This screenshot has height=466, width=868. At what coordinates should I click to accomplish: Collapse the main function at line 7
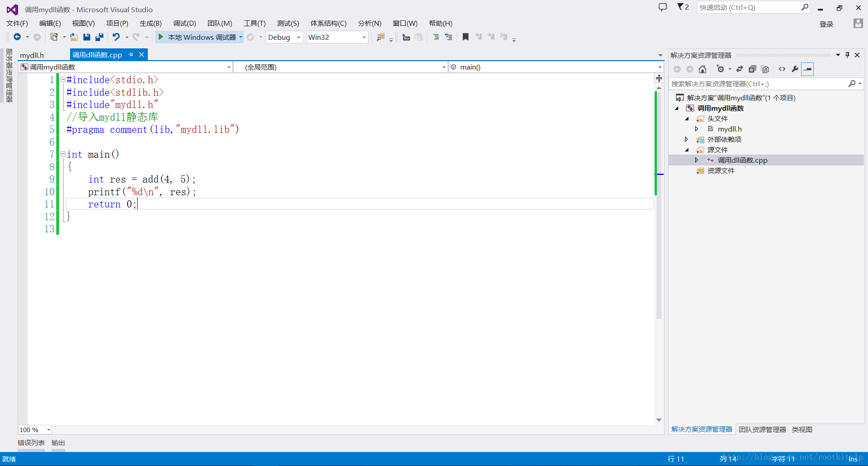click(63, 154)
